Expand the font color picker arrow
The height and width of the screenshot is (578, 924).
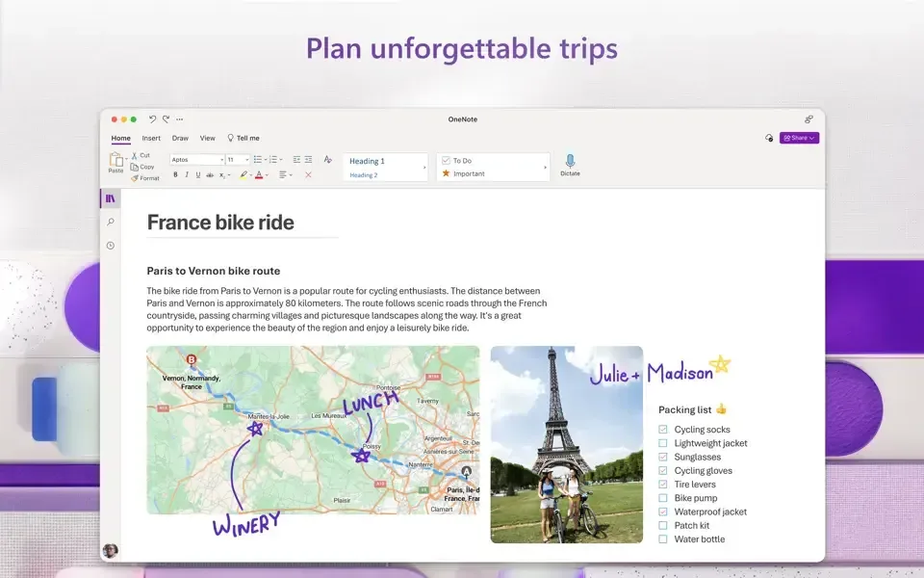click(x=267, y=175)
